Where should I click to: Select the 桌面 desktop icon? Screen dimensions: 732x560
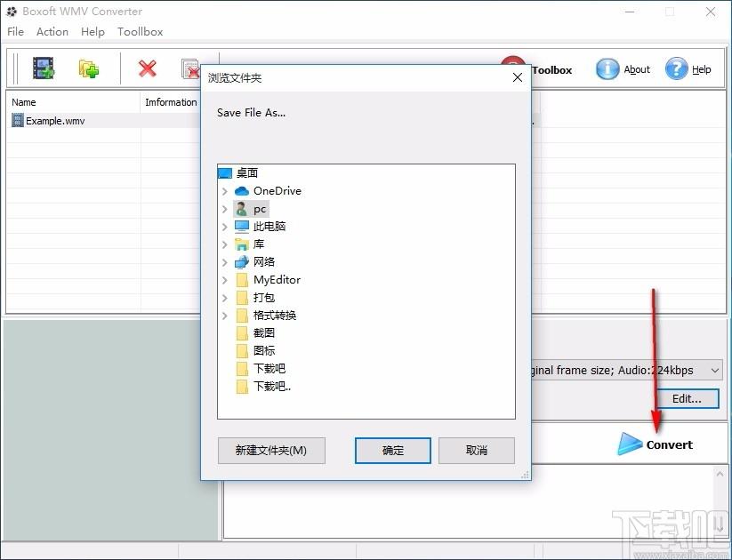coord(224,173)
